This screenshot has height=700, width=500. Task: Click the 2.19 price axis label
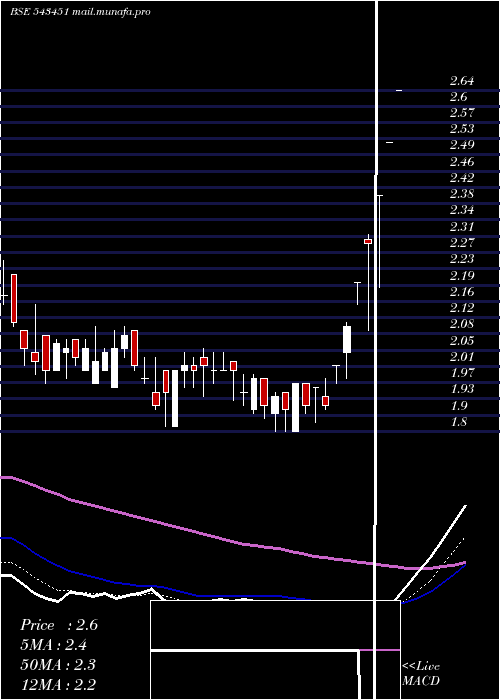click(x=462, y=275)
